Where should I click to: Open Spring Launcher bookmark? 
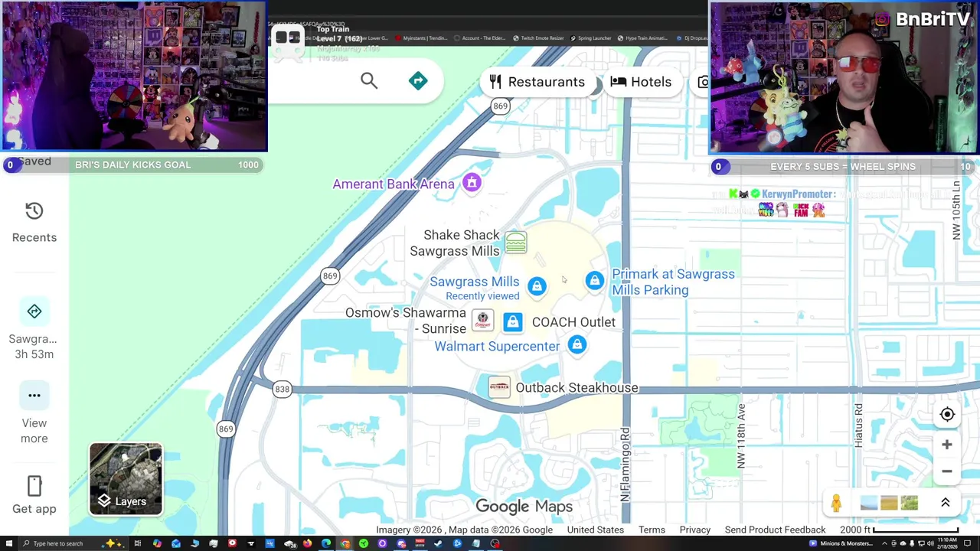(590, 38)
